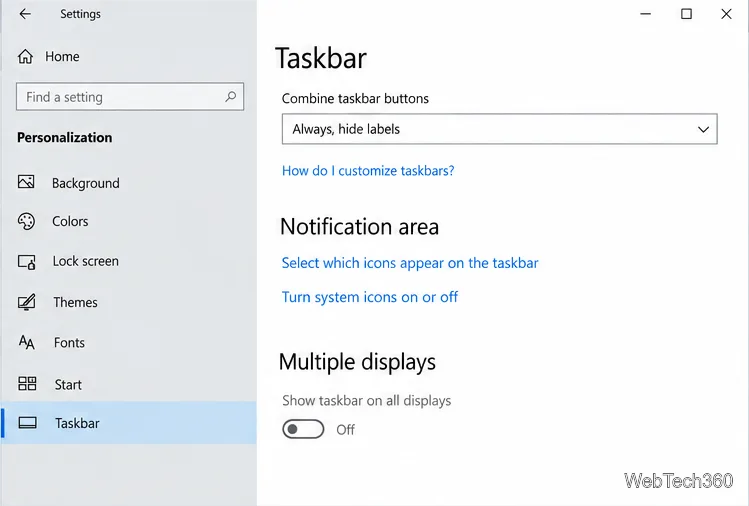Click the dropdown chevron arrow
The image size is (749, 506).
tap(703, 129)
